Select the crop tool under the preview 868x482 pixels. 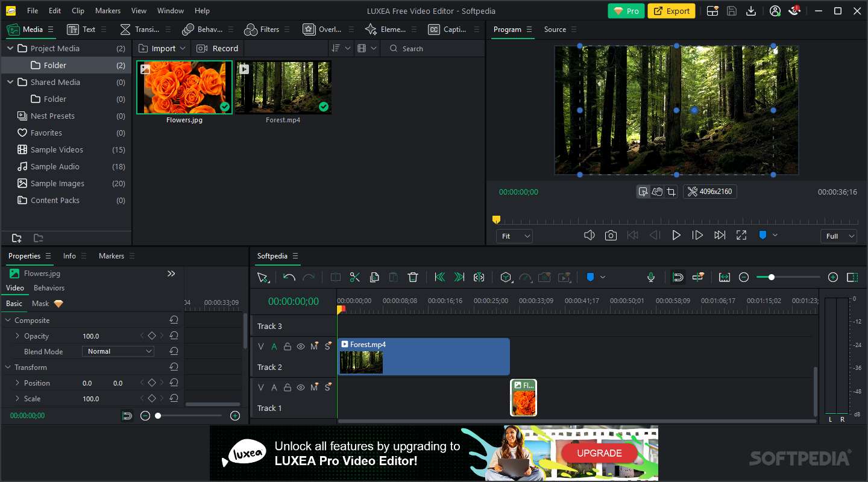[671, 192]
